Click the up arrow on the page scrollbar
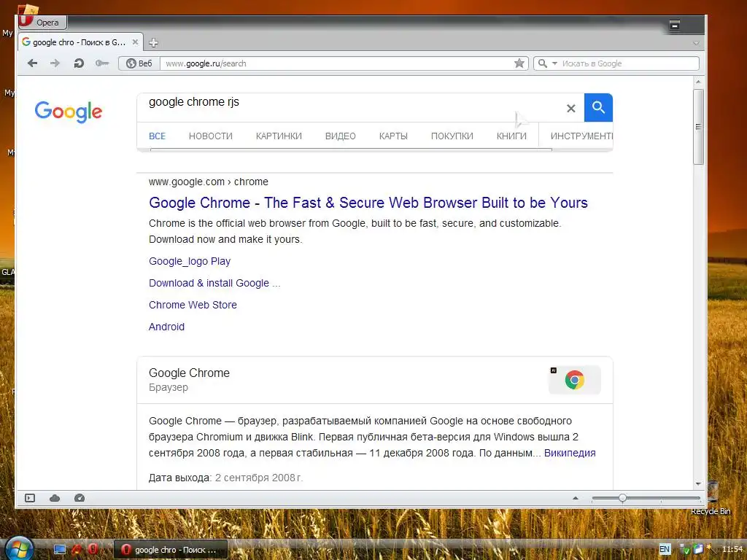 click(698, 82)
